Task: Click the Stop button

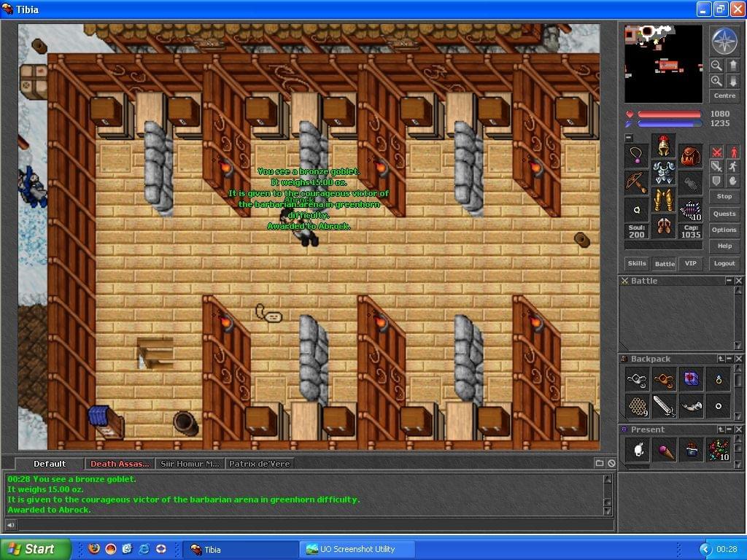Action: tap(724, 196)
